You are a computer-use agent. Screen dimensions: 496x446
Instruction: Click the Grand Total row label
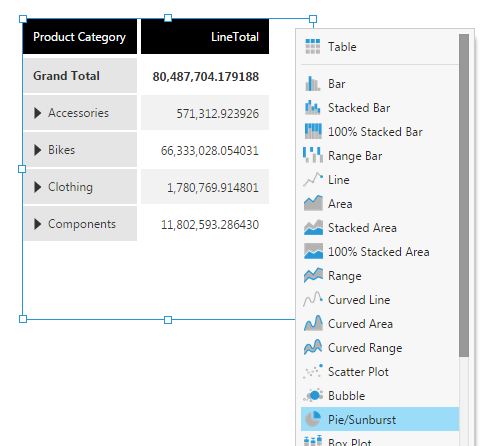66,76
